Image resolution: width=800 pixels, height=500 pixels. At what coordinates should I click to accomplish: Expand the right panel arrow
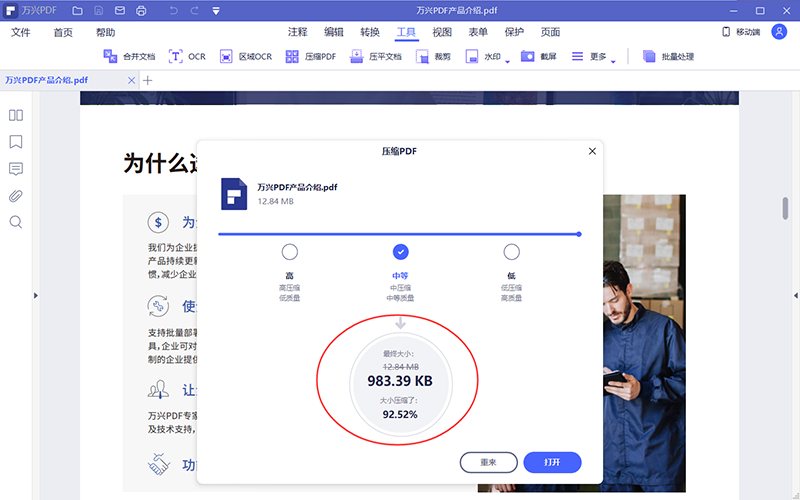click(796, 295)
